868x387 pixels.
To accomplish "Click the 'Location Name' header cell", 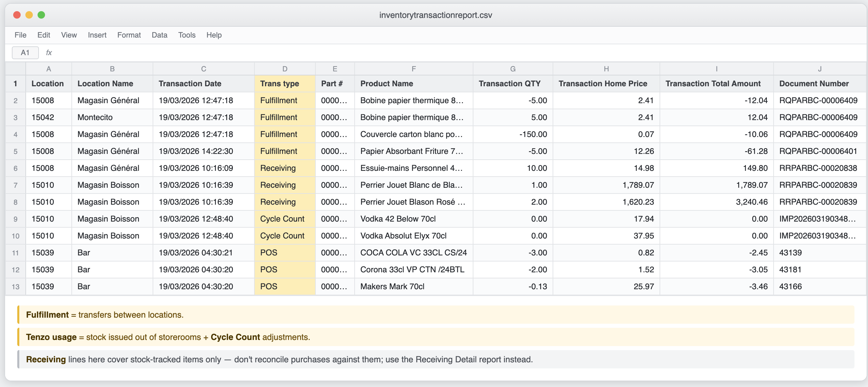I will (x=112, y=84).
